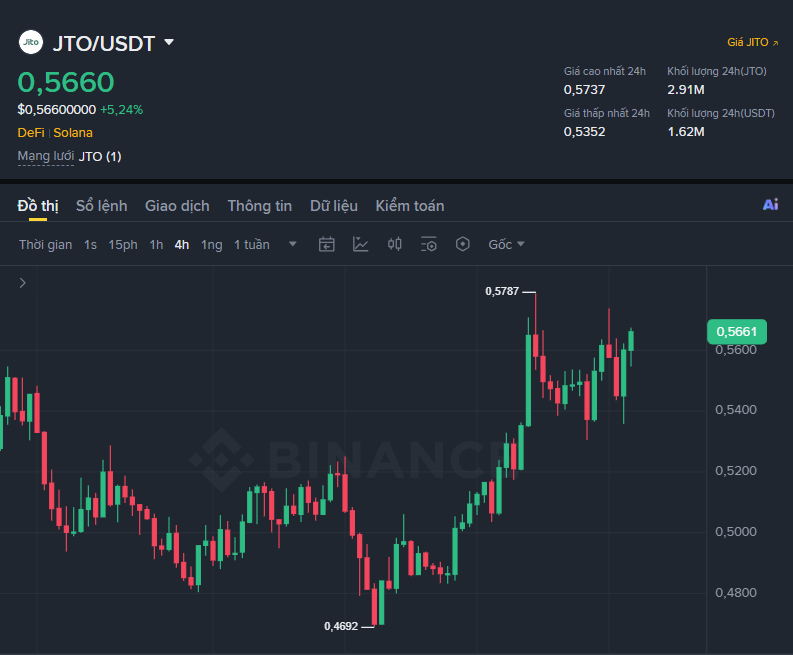793x655 pixels.
Task: Click the USDT volume value 1.62M
Action: 686,132
